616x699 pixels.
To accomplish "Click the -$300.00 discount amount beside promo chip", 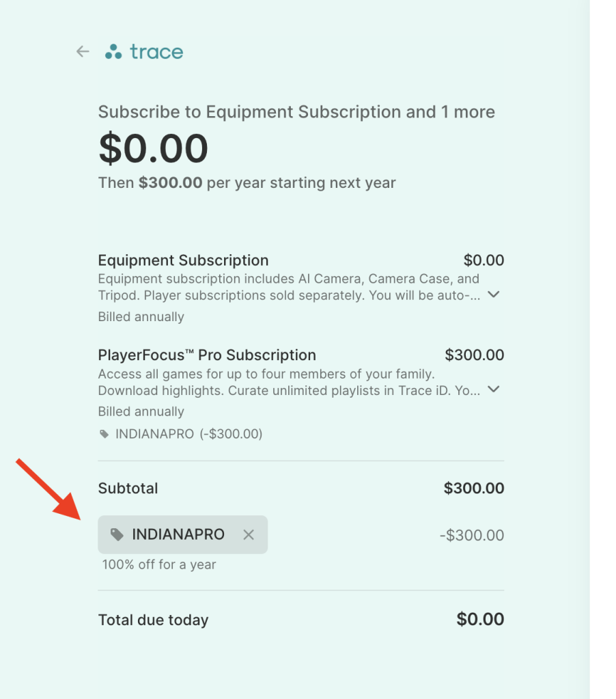I will [x=472, y=535].
